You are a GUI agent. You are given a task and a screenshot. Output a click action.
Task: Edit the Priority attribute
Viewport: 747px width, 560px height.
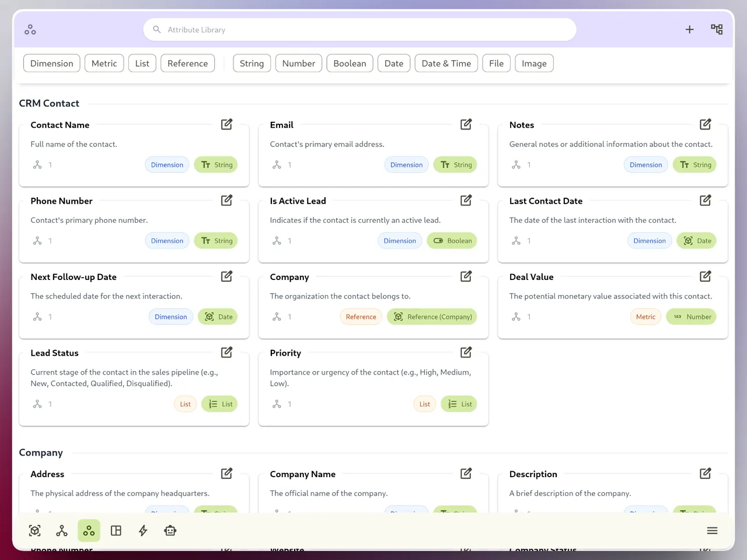click(x=466, y=352)
